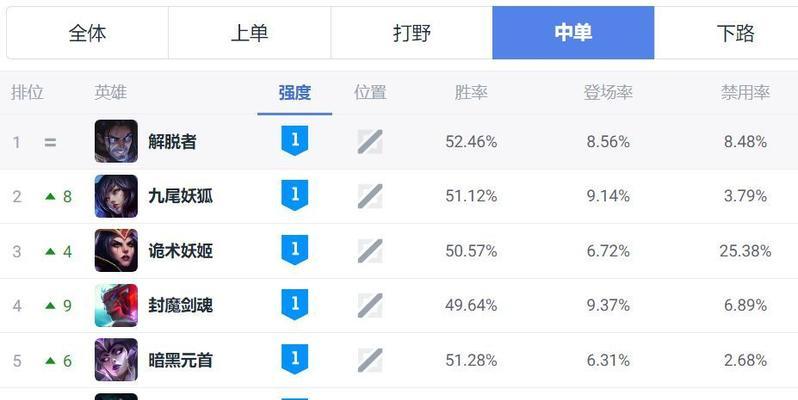Switch to the 全体 tab
The image size is (798, 400).
coord(87,33)
